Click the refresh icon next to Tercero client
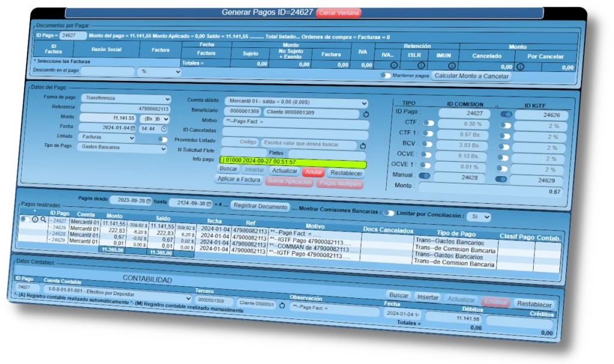 coord(282,305)
